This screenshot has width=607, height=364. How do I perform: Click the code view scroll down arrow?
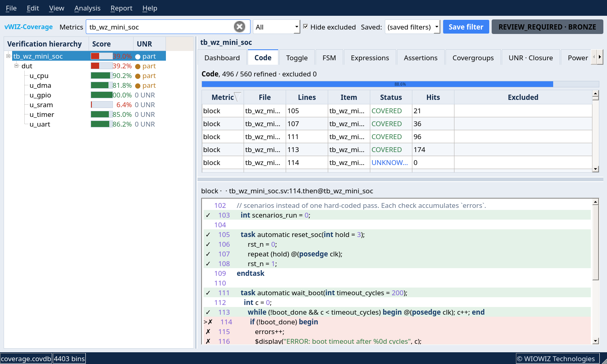[595, 341]
